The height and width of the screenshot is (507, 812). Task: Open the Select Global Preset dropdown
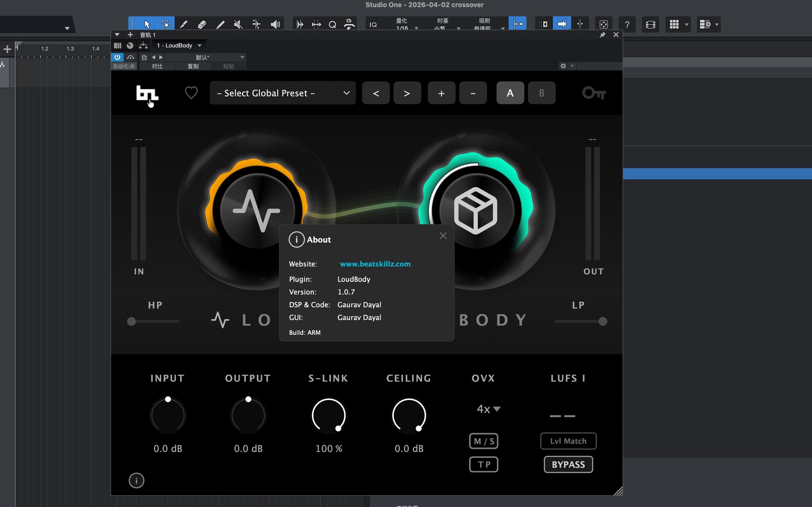pos(283,93)
